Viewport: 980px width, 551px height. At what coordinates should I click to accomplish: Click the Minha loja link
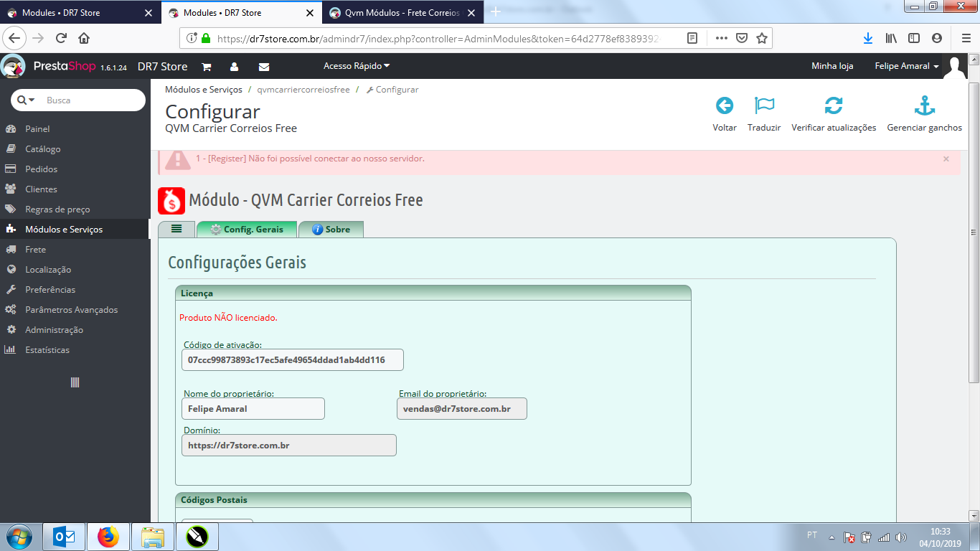pyautogui.click(x=832, y=66)
